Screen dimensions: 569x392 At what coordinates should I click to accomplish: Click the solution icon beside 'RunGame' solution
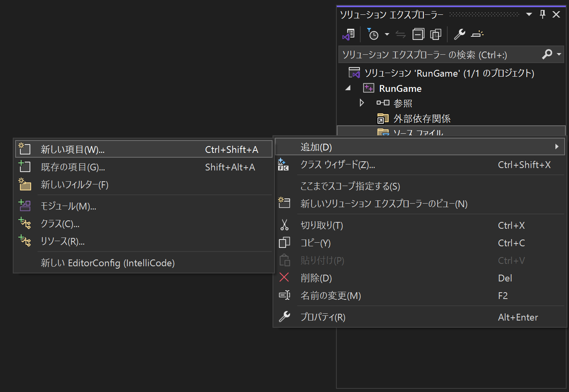[x=354, y=73]
